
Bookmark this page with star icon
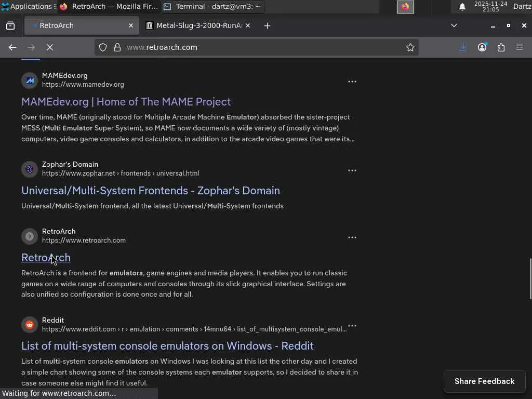(x=410, y=47)
